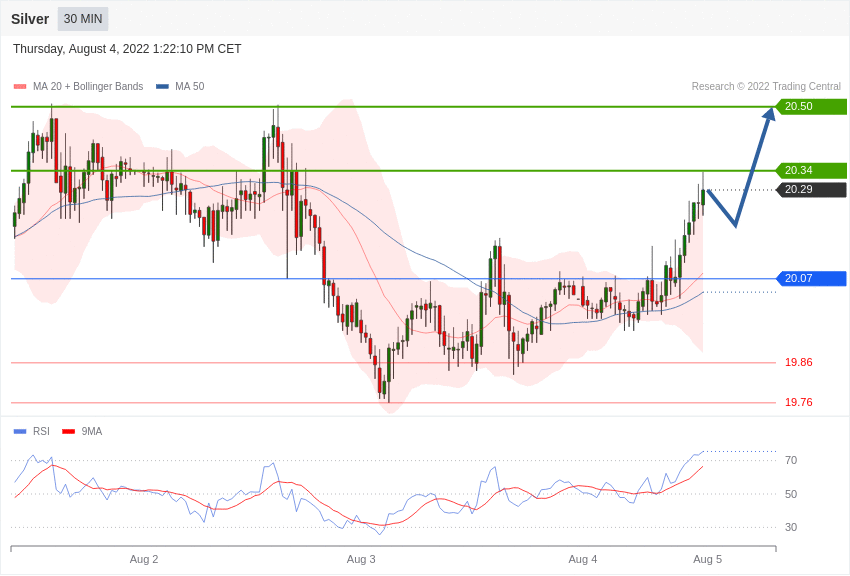Click the Aug 4 date axis label

pyautogui.click(x=583, y=559)
